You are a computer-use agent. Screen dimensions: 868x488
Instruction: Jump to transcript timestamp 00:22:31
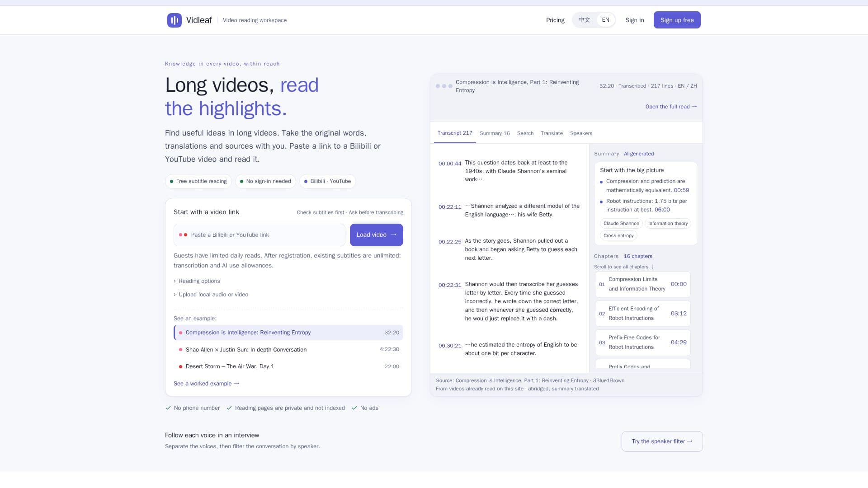tap(450, 285)
